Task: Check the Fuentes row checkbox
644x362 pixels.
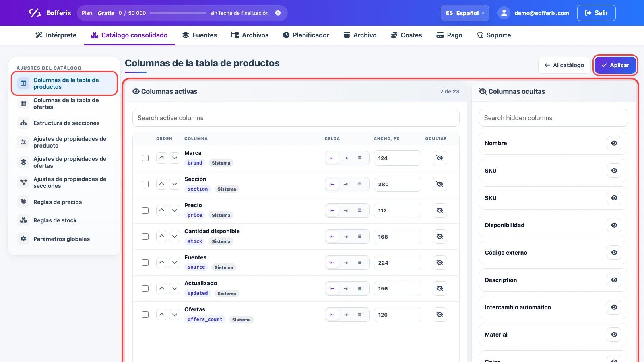Action: click(145, 263)
